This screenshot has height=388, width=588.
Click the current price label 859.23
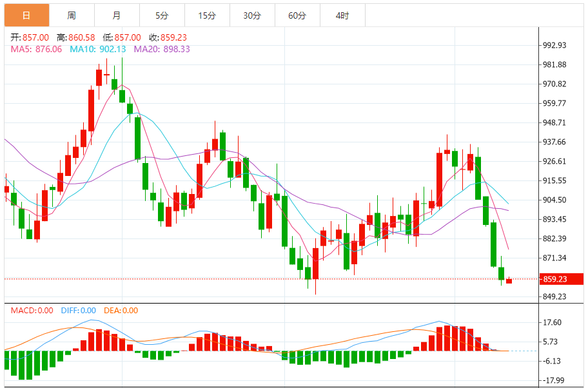click(x=562, y=279)
